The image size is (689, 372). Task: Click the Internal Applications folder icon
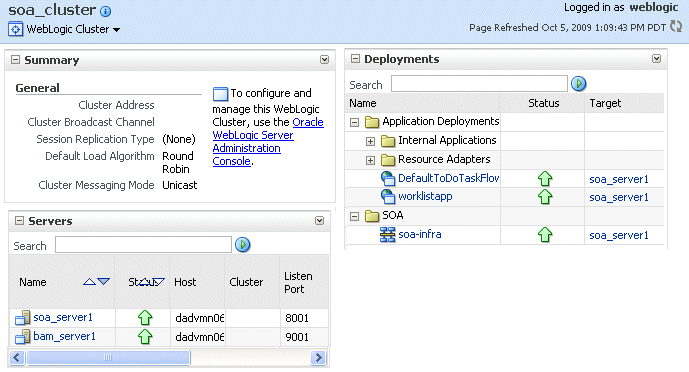pyautogui.click(x=388, y=141)
